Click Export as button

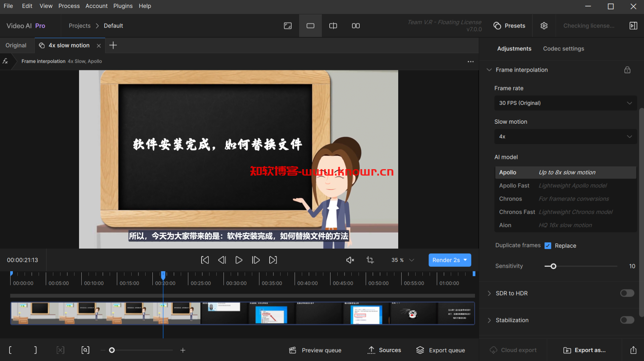[x=585, y=350]
